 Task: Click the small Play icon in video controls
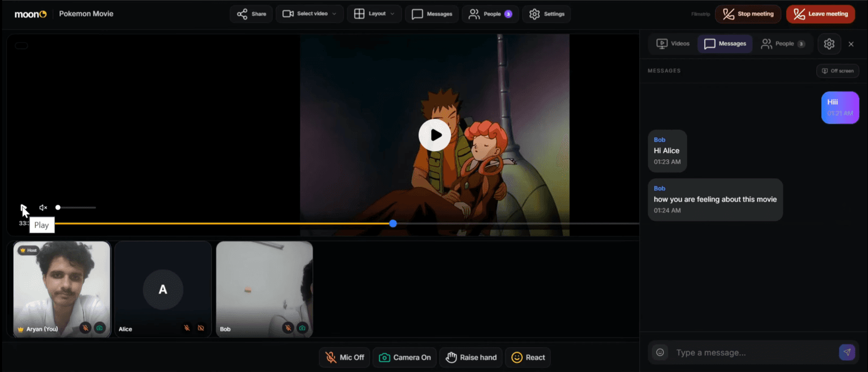point(23,207)
